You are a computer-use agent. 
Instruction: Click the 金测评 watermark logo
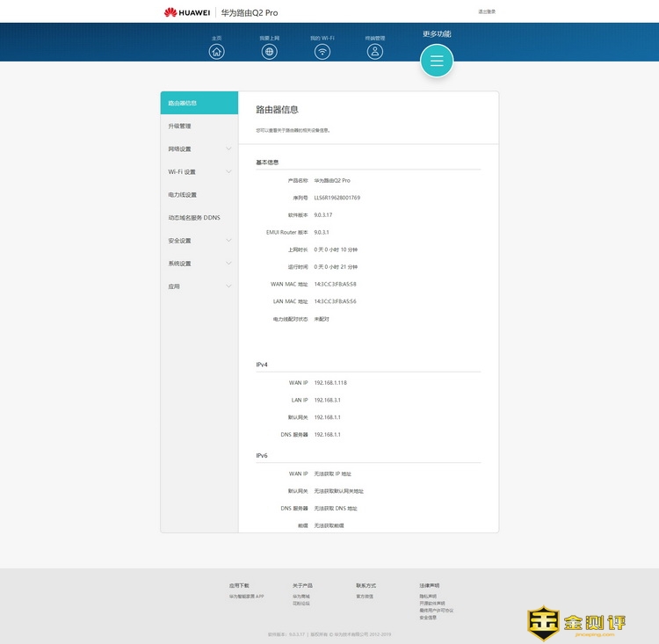pos(576,622)
